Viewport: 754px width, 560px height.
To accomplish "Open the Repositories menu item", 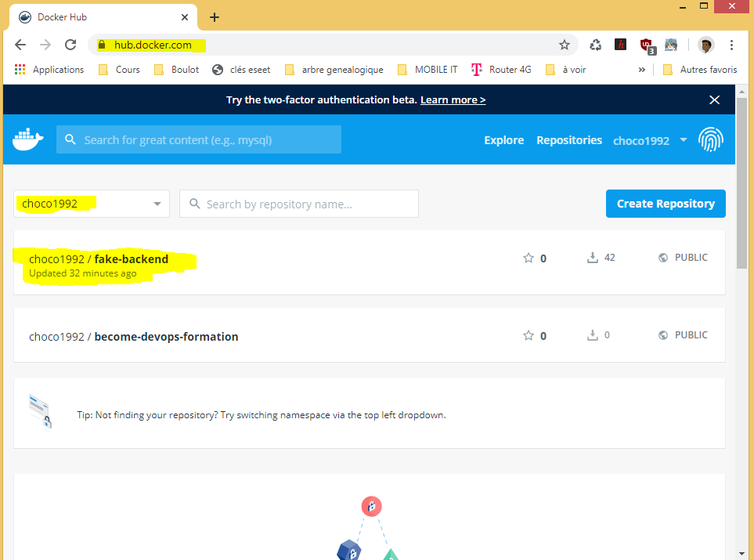I will (x=569, y=140).
